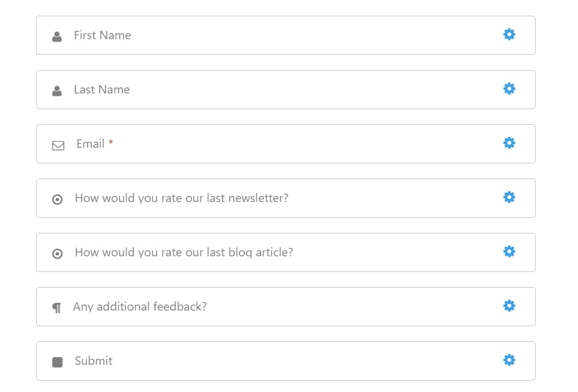Click the square icon beside Submit

(x=57, y=362)
